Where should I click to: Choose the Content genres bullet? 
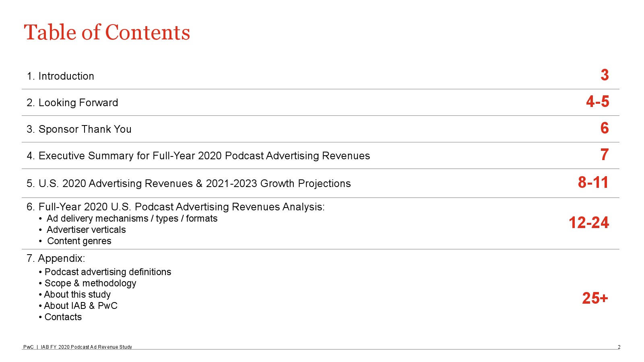79,241
